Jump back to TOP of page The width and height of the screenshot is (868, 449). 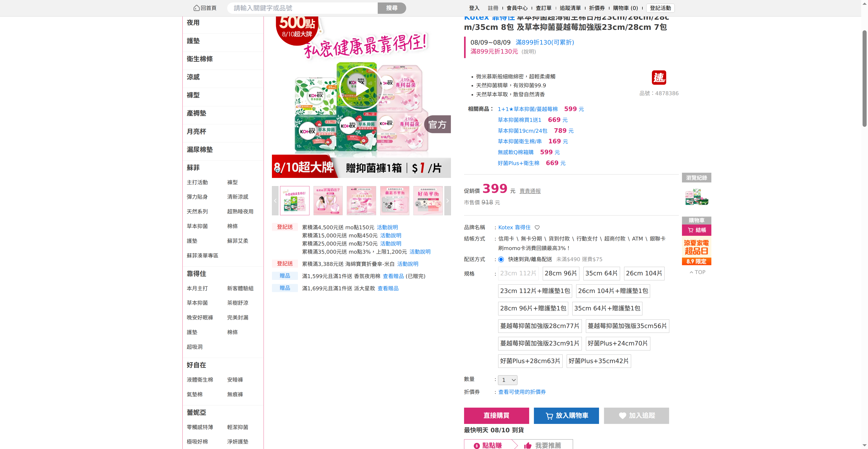point(697,272)
